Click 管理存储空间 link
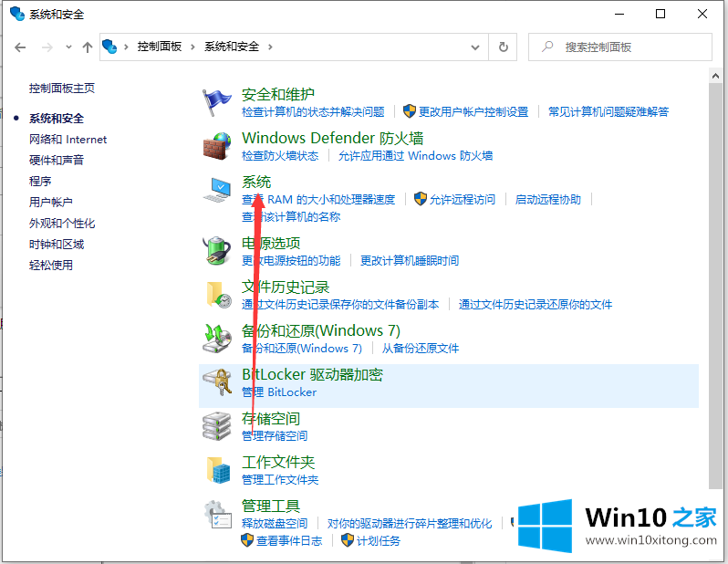Image resolution: width=728 pixels, height=564 pixels. pyautogui.click(x=275, y=435)
